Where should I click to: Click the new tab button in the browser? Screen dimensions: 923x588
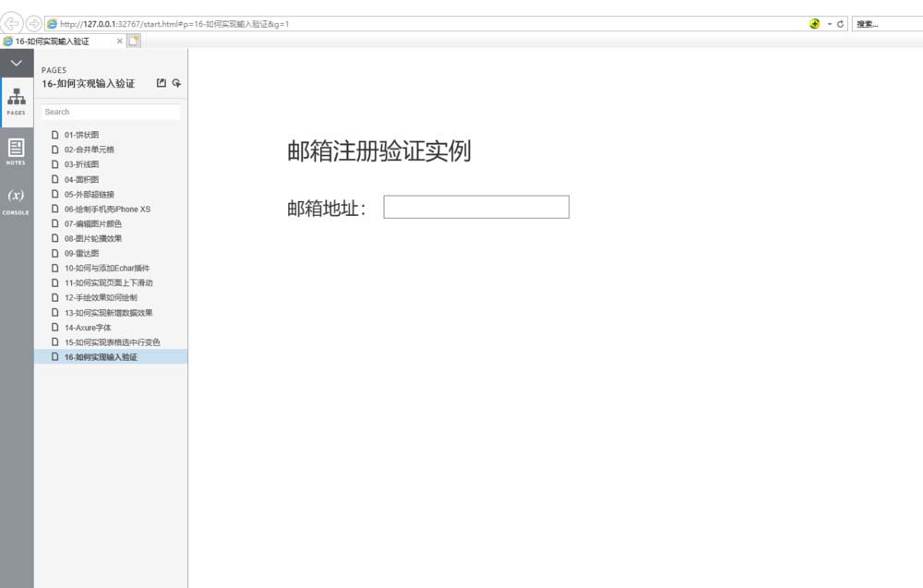135,42
